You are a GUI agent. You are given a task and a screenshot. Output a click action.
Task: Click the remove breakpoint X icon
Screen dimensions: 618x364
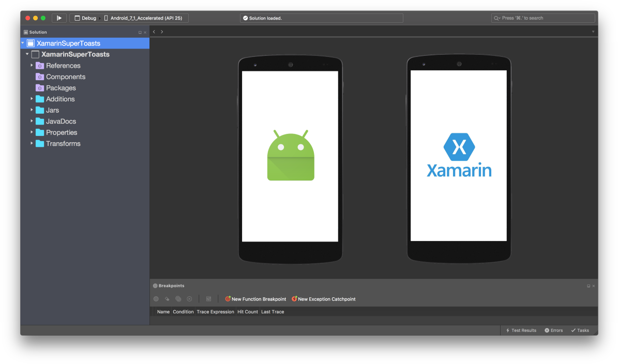tap(190, 299)
